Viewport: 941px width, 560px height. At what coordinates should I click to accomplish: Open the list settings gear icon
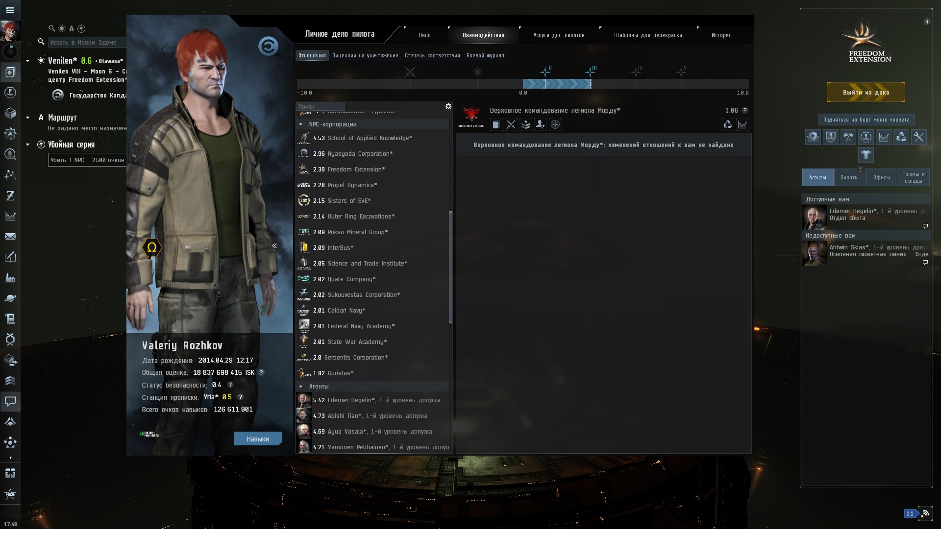[448, 106]
